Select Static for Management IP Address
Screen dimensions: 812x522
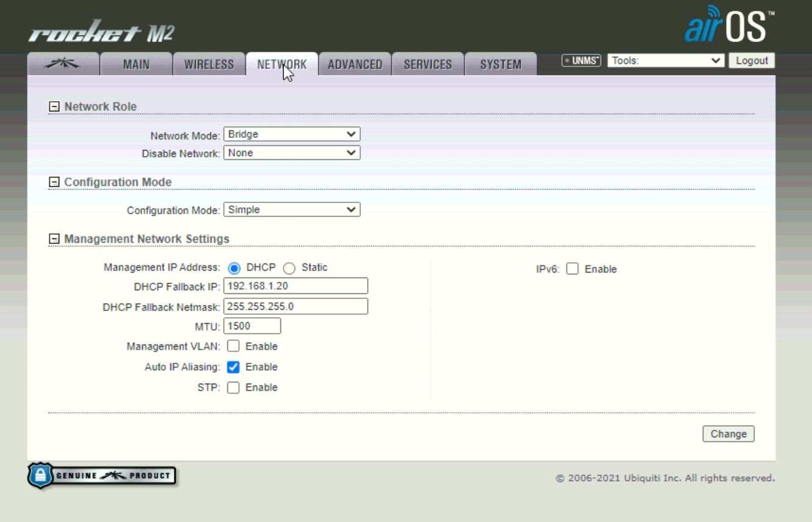pos(289,268)
